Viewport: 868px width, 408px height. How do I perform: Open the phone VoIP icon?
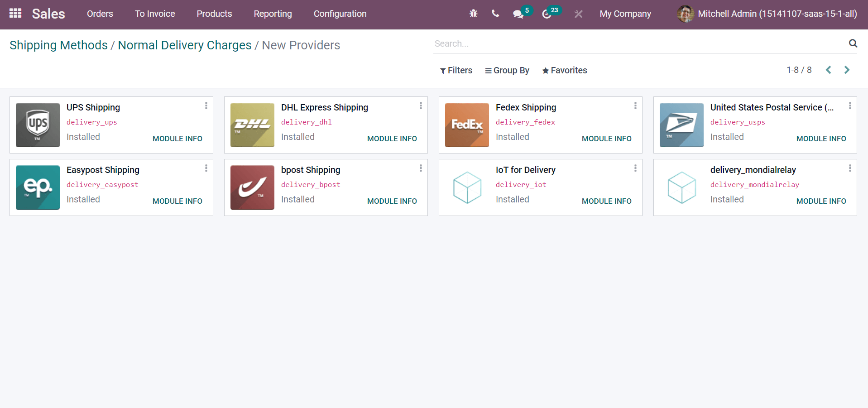point(495,14)
